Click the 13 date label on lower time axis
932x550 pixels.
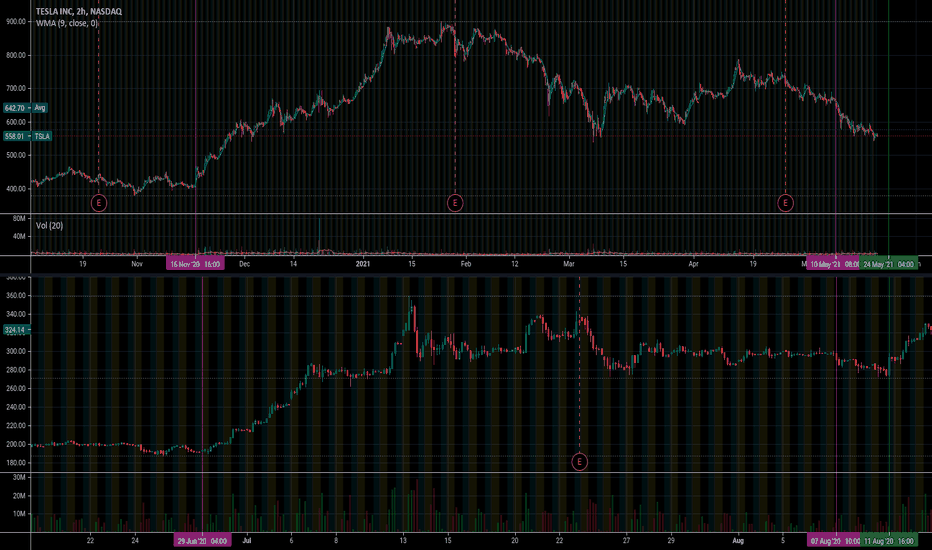coord(403,540)
